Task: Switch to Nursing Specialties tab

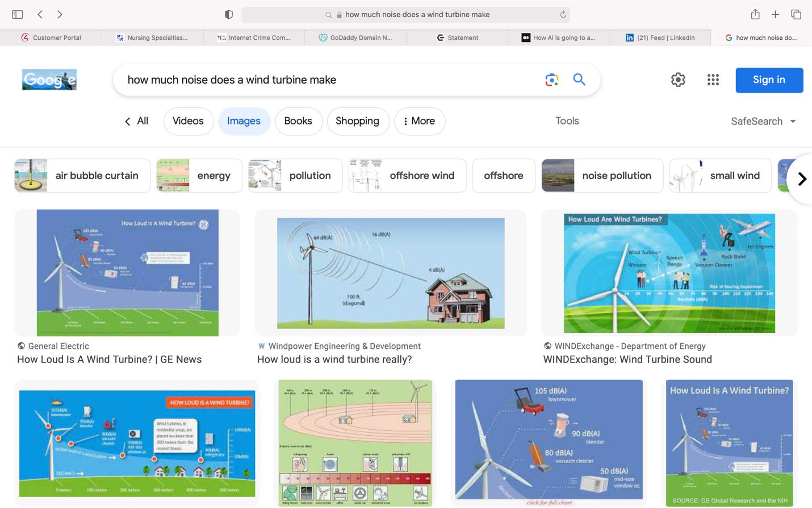Action: (152, 38)
